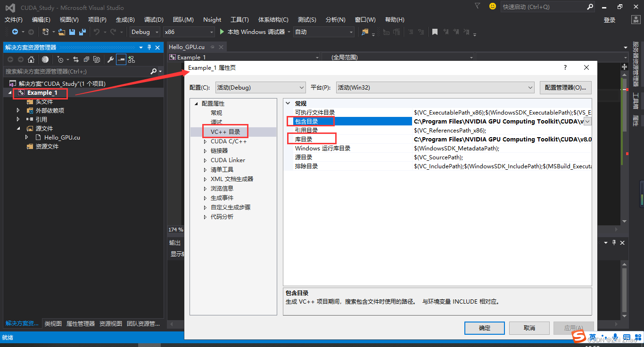Screen dimensions: 644x347
Task: Click the Undo arrow in toolbar
Action: [x=96, y=32]
